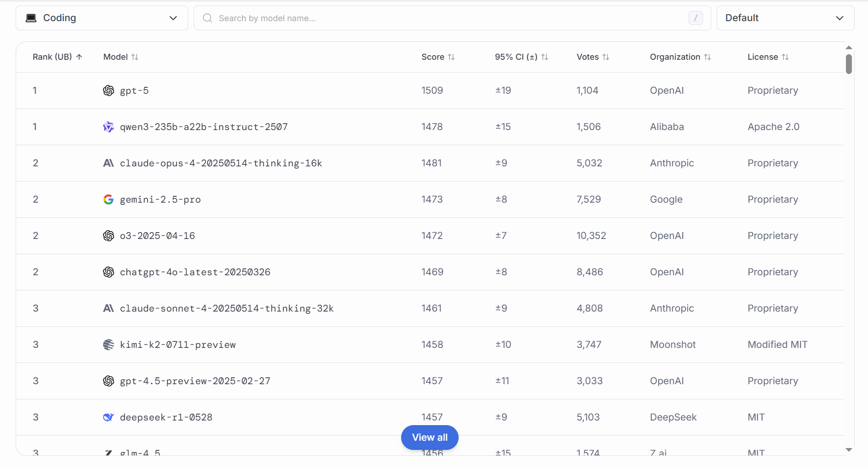Click the score 1461 cell
This screenshot has height=466, width=868.
tap(431, 308)
